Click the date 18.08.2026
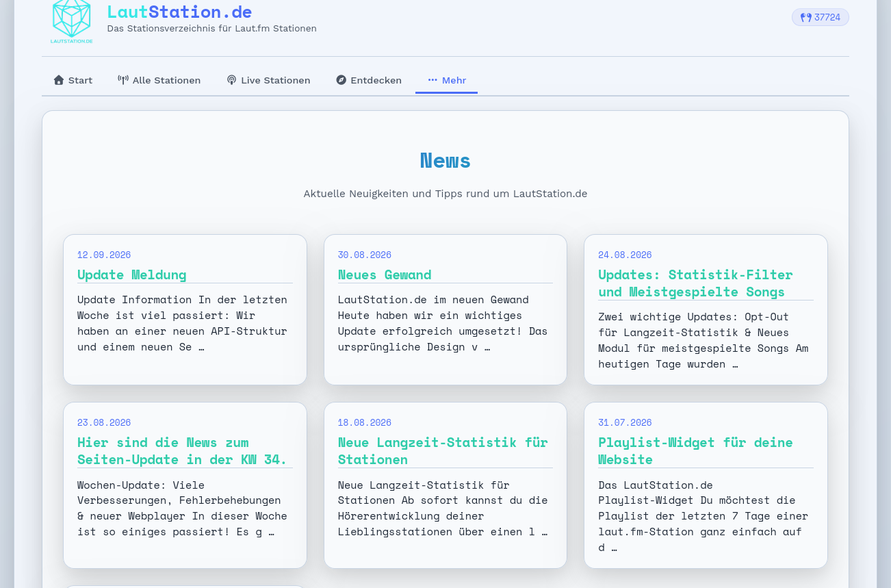 [x=365, y=422]
